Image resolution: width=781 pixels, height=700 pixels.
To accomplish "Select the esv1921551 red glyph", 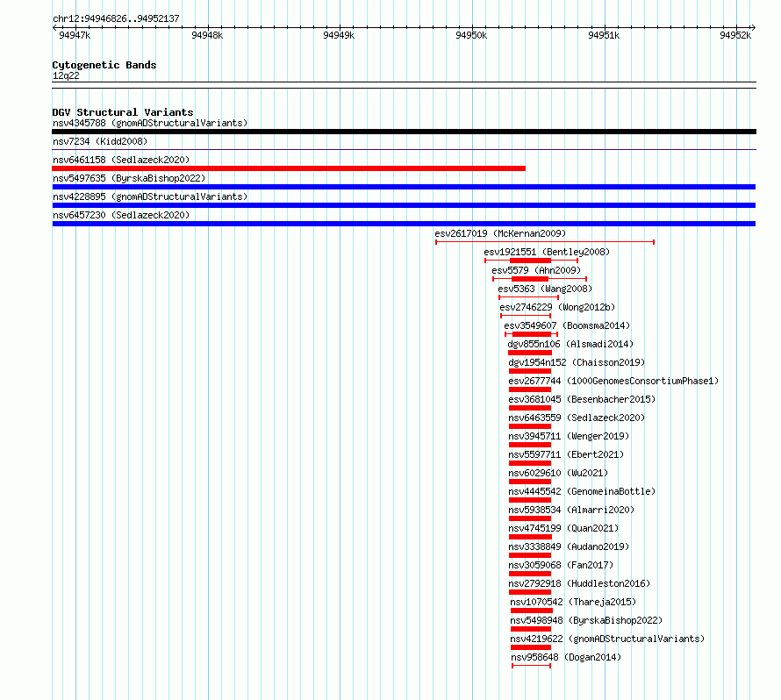I will pos(532,261).
